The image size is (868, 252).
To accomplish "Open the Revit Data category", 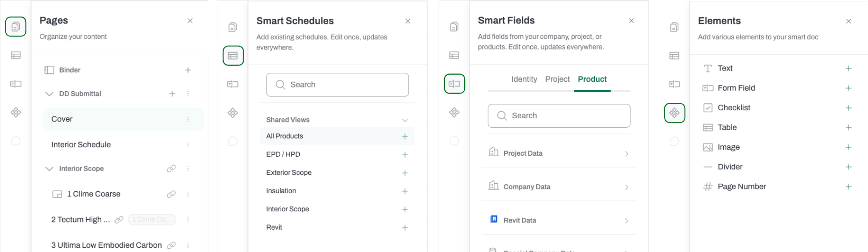I will click(x=559, y=220).
